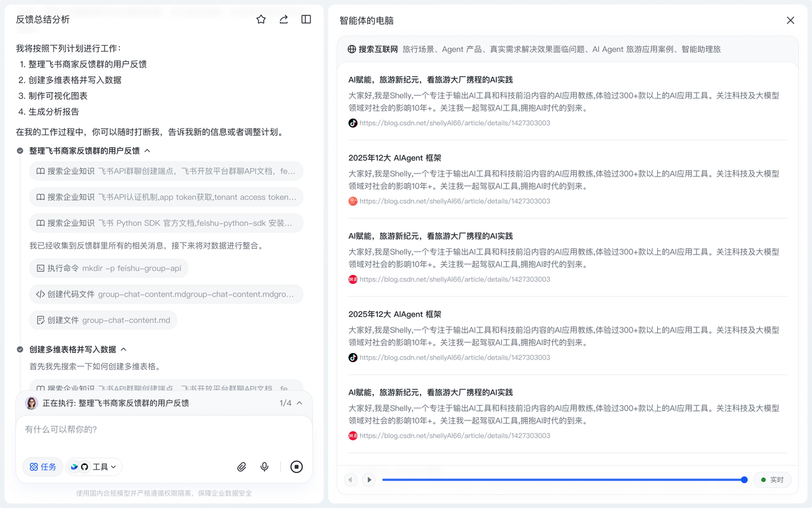Click the play button in playback bar
This screenshot has height=508, width=812.
[x=369, y=480]
